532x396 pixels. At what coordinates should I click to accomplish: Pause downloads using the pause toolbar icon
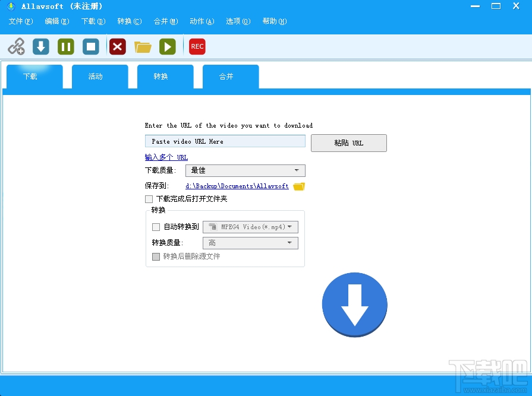65,46
